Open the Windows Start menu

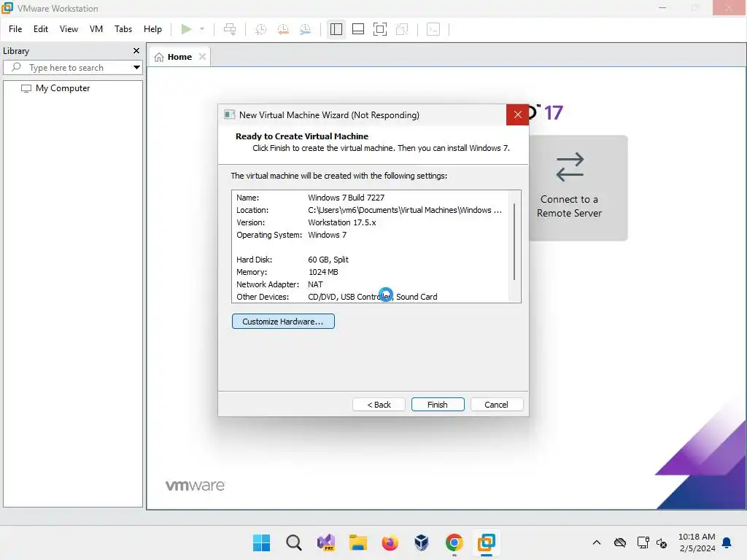261,542
